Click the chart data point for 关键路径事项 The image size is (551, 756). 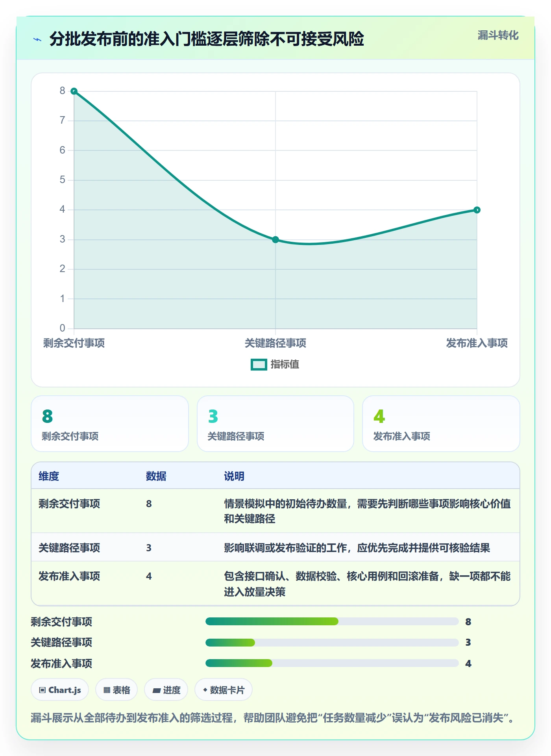(x=275, y=239)
